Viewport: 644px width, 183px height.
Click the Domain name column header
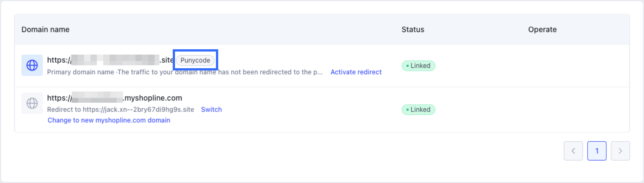[x=45, y=30]
